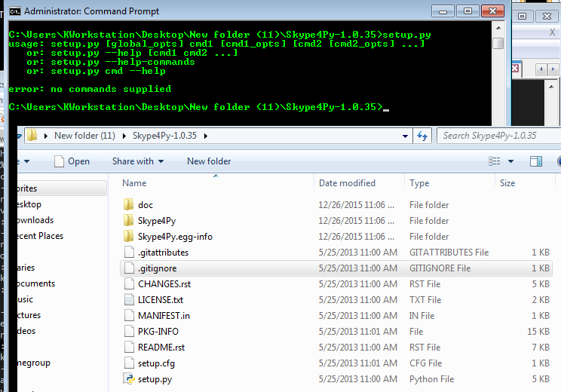Click the Open toolbar button
Viewport: 561px width, 392px height.
(x=72, y=161)
